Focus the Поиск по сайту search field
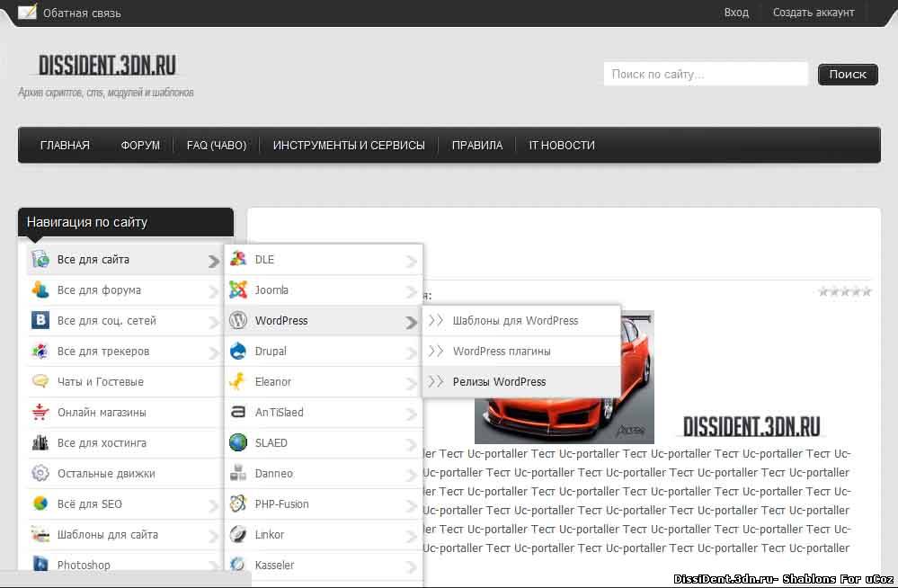The width and height of the screenshot is (898, 588). [x=706, y=74]
